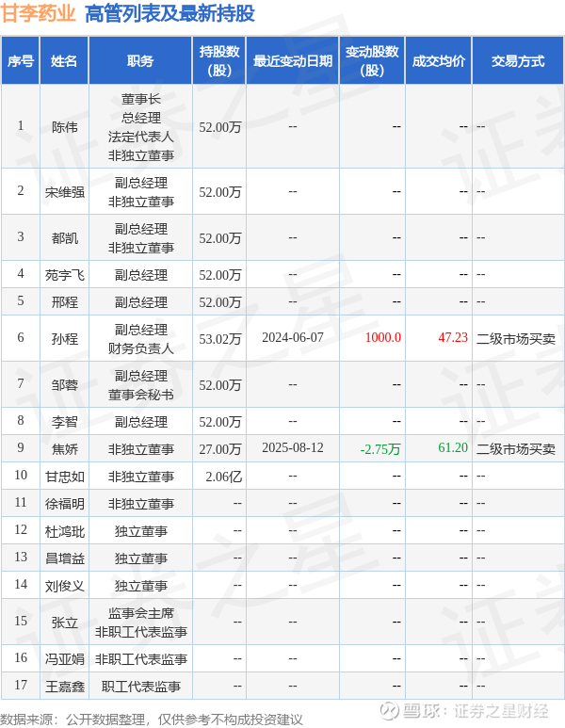Select the name 邢程
This screenshot has height=728, width=565.
pyautogui.click(x=65, y=302)
